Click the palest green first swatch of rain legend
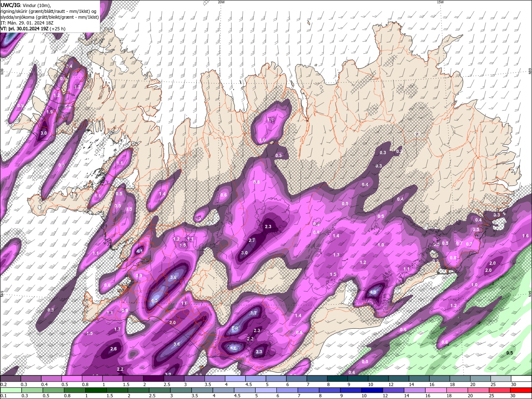This screenshot has height=399, width=532. tap(10, 390)
